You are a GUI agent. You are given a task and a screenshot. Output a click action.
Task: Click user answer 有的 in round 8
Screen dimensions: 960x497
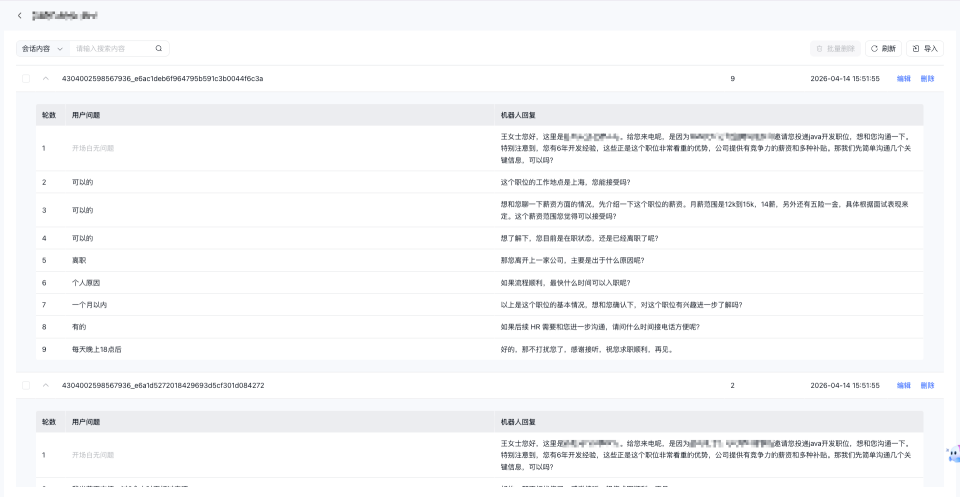point(79,327)
